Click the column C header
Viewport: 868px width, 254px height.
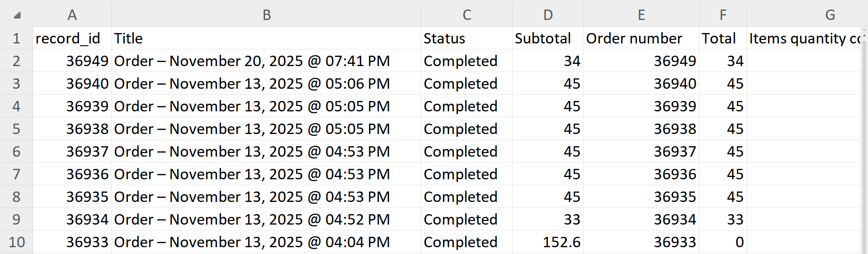[x=467, y=15]
